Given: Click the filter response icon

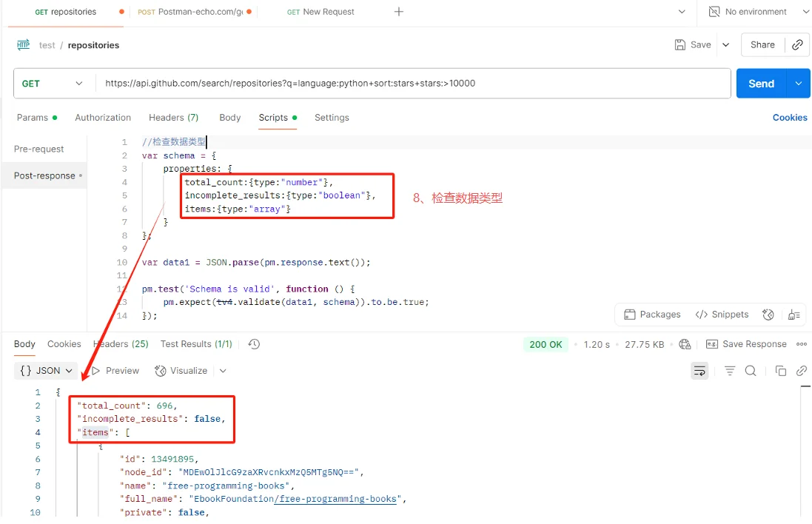Looking at the screenshot, I should (x=730, y=371).
